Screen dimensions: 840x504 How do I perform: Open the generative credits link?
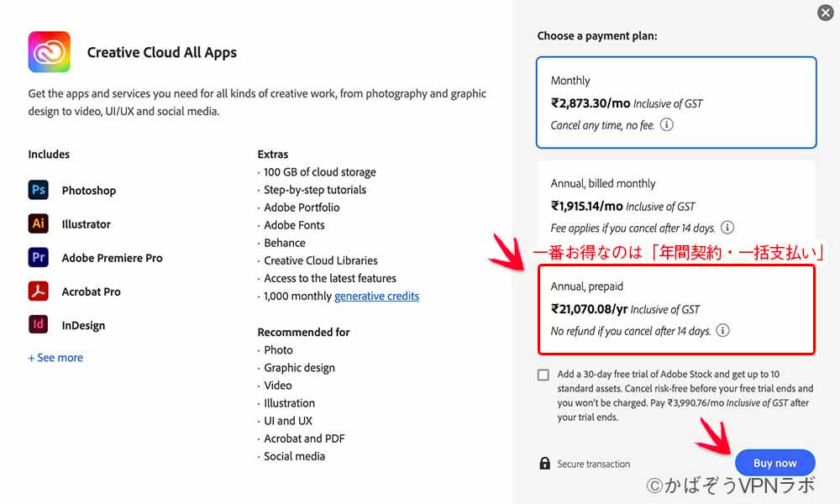(x=376, y=296)
